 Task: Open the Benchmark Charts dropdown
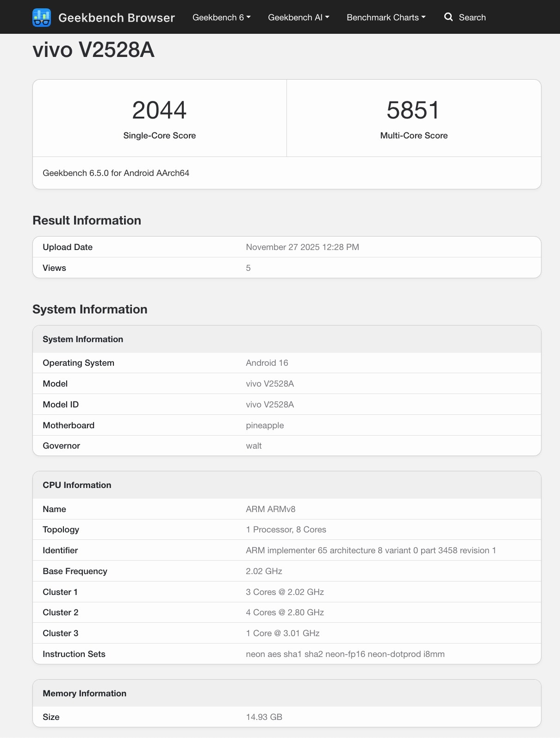pos(386,18)
